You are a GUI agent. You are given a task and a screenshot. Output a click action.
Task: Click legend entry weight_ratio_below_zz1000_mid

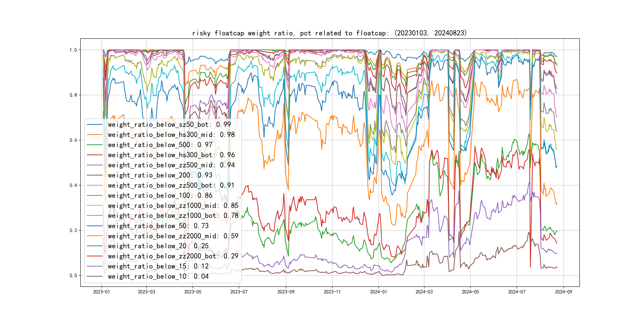(173, 206)
